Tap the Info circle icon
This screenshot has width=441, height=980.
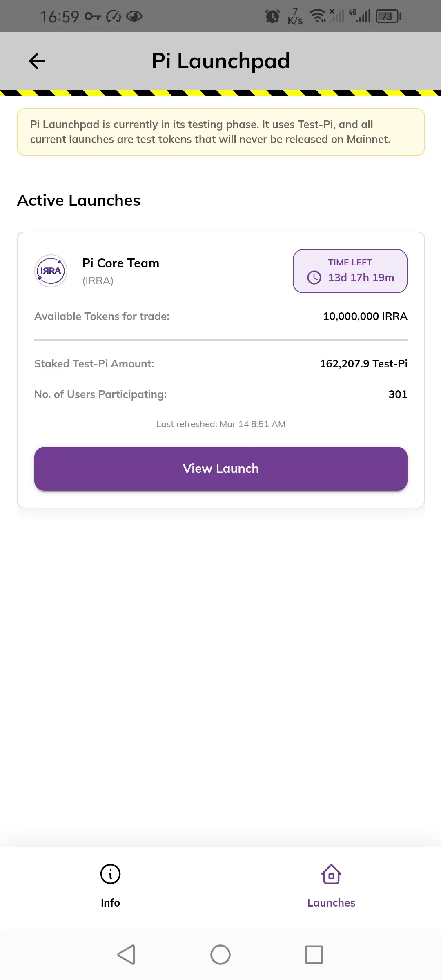[110, 874]
